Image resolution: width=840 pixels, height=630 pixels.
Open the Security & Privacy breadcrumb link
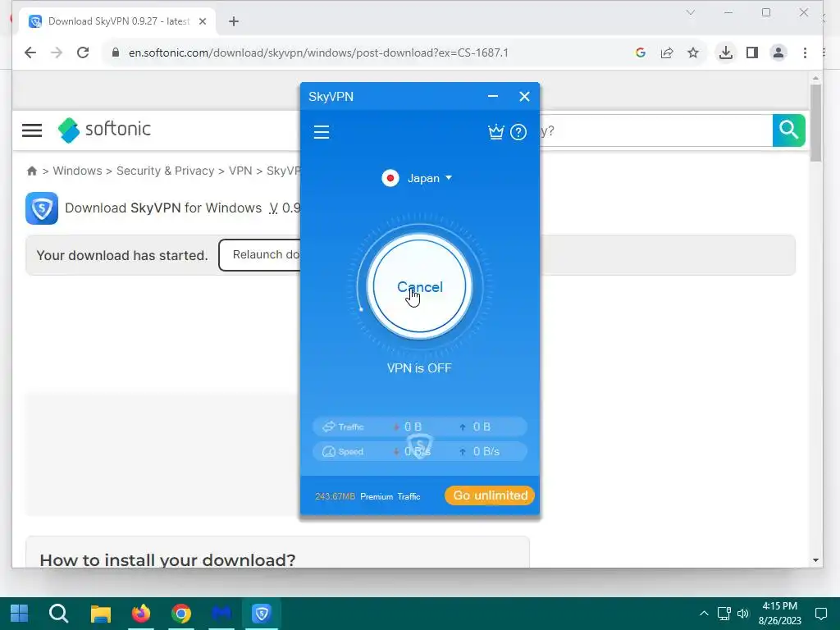(x=165, y=171)
